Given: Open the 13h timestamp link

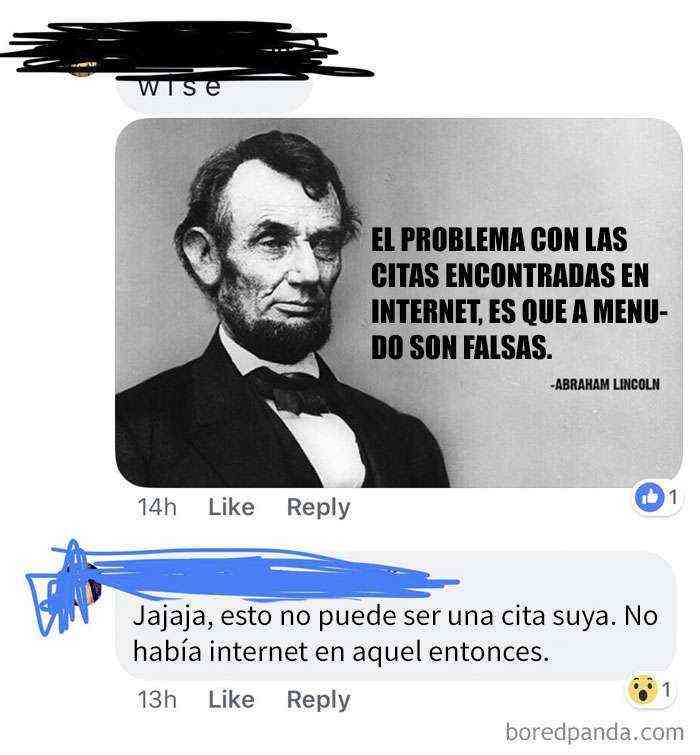Looking at the screenshot, I should click(x=157, y=700).
